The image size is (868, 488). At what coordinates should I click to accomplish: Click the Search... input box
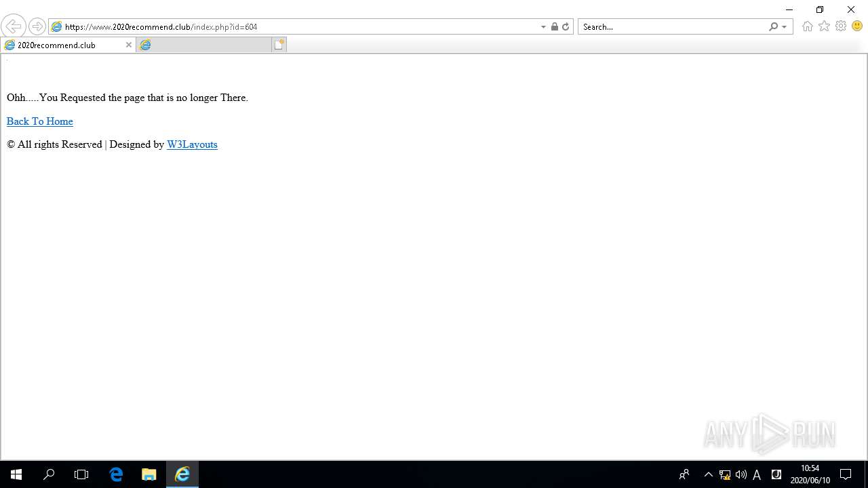click(673, 27)
